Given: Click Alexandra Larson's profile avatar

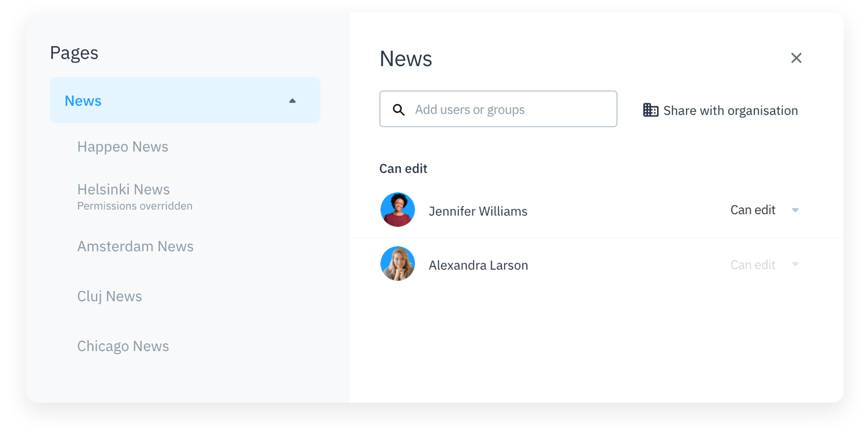Looking at the screenshot, I should tap(398, 264).
